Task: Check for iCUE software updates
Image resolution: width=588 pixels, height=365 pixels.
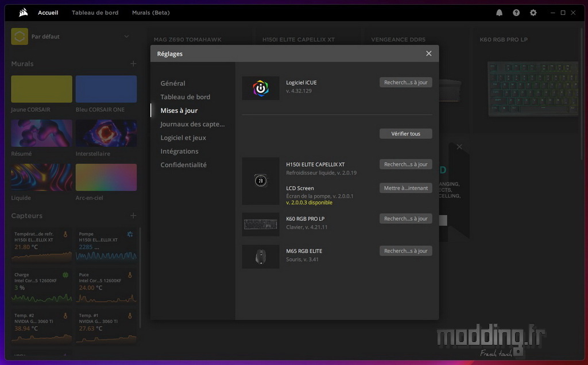Action: 406,83
